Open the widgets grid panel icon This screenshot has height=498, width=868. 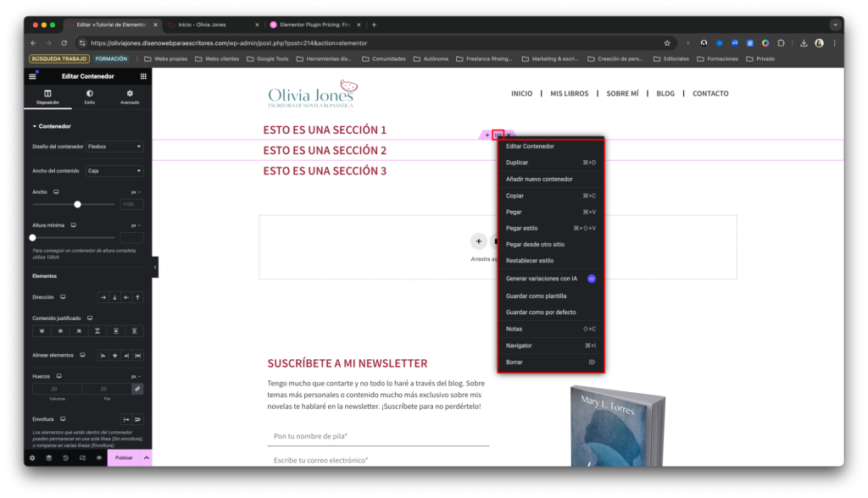[x=143, y=76]
